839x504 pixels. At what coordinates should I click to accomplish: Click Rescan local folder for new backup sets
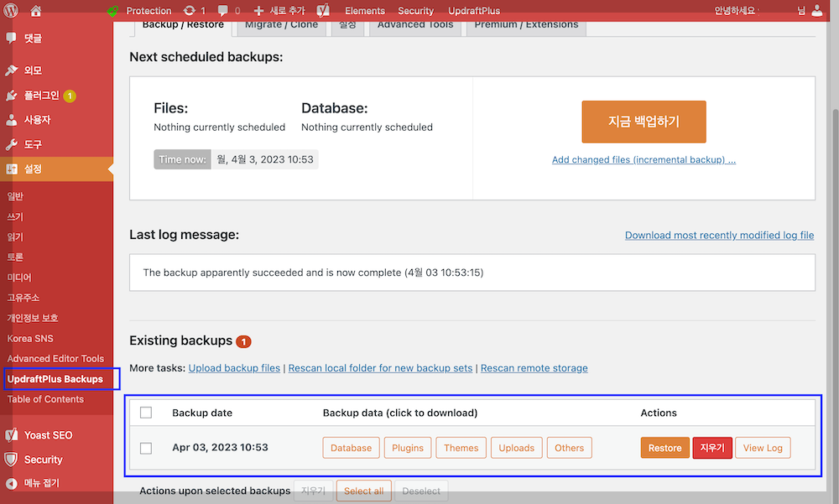[380, 368]
